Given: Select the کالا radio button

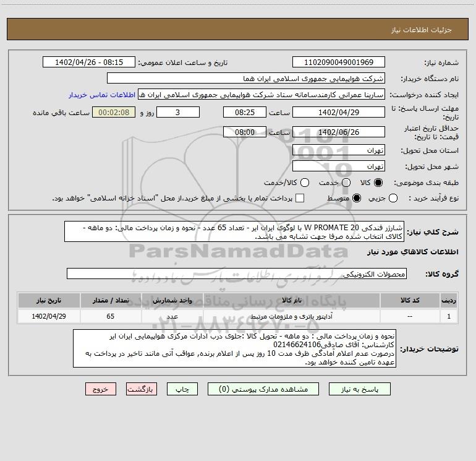Looking at the screenshot, I should click(378, 183).
